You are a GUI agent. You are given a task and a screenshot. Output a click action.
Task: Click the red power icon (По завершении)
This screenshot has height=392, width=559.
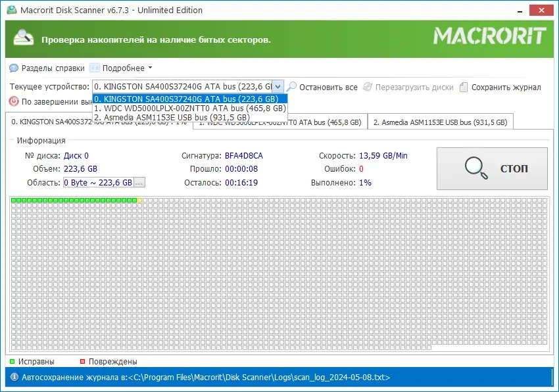coord(14,102)
